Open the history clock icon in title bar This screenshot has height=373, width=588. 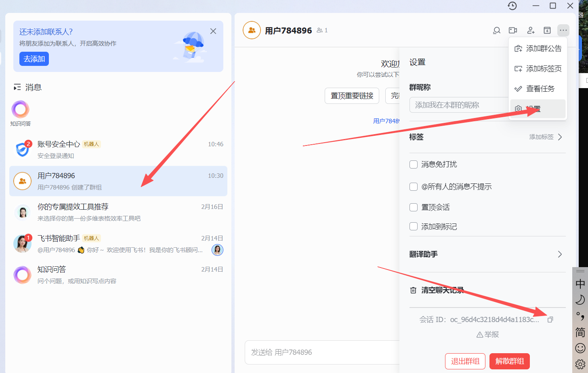tap(512, 6)
